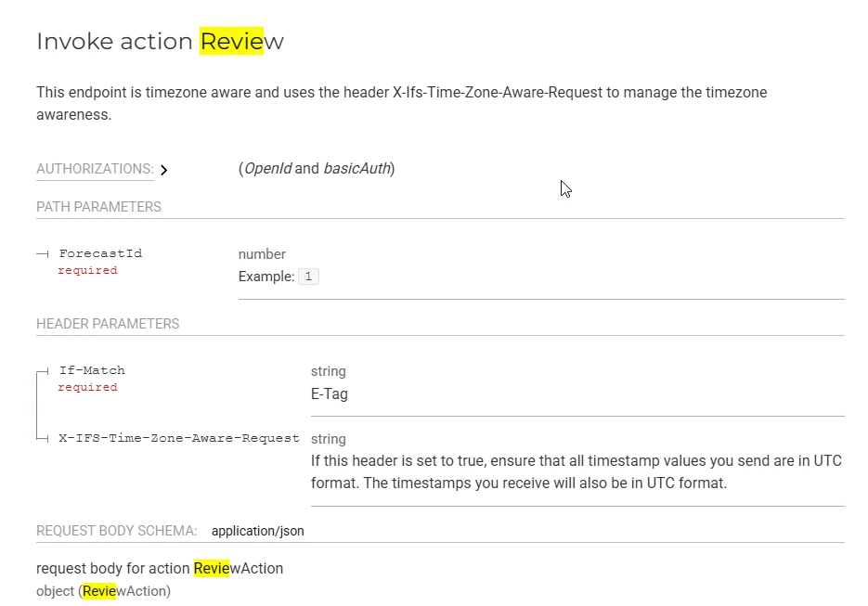Click the E-Tag description text

click(x=330, y=394)
